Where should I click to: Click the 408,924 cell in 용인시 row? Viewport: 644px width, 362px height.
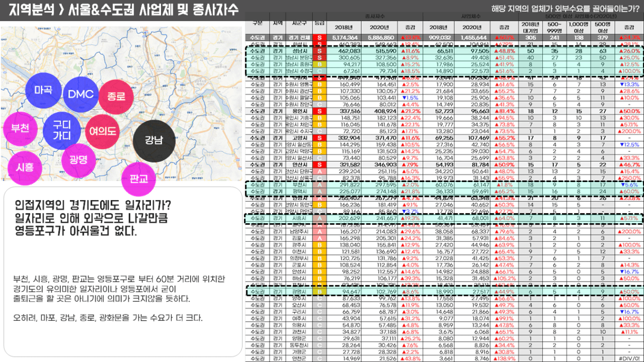tap(380, 111)
